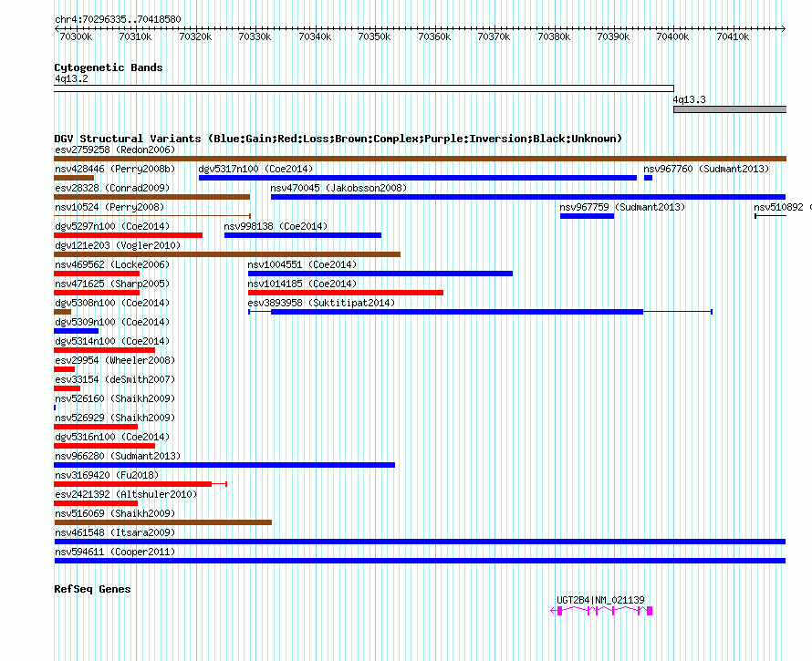Click nsv594611 (Cooper2011) label
This screenshot has width=812, height=661.
click(x=115, y=552)
